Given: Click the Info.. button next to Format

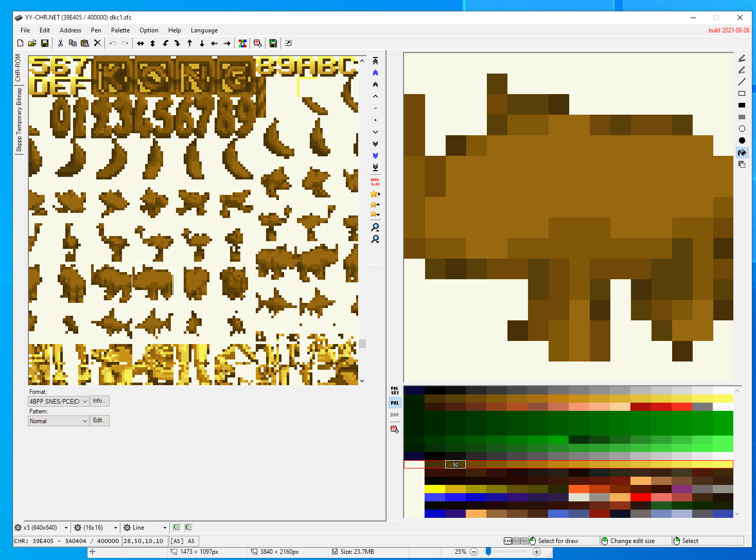Looking at the screenshot, I should [99, 401].
